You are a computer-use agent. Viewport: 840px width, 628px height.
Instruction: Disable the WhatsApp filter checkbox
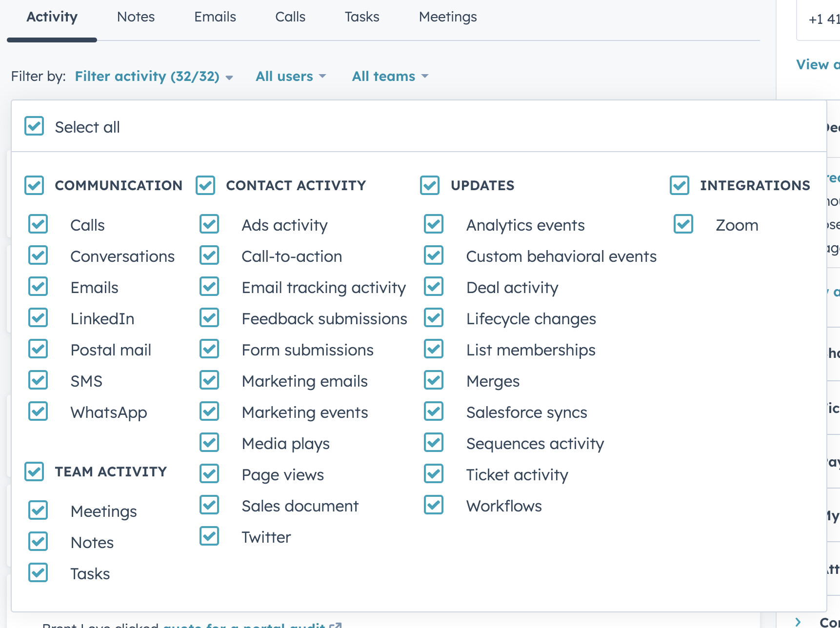38,412
